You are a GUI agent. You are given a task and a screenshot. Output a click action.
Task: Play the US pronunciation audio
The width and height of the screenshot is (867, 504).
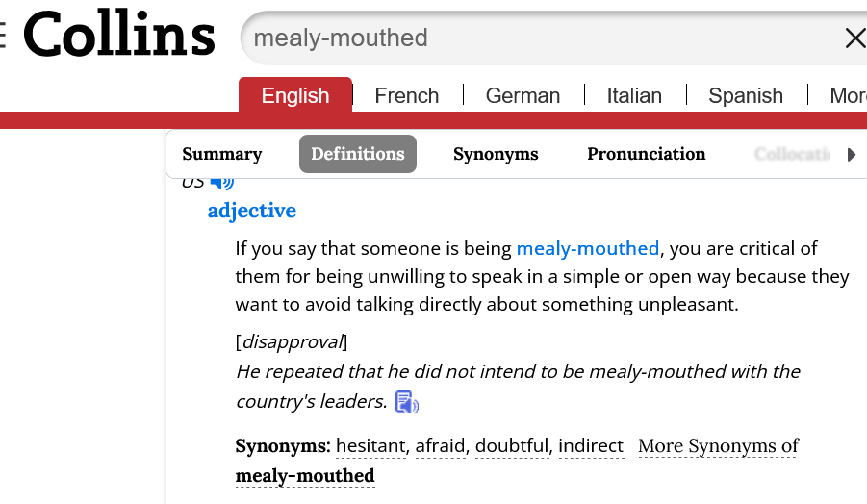point(222,182)
